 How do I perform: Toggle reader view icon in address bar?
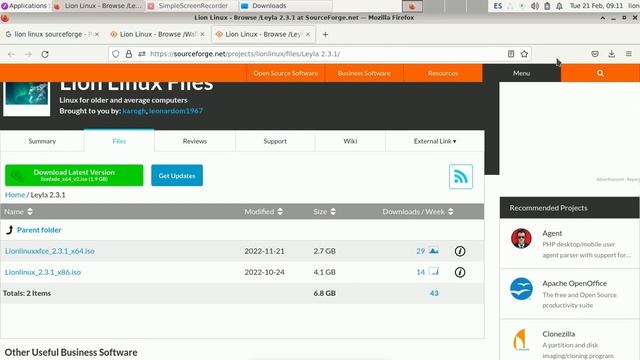point(511,54)
